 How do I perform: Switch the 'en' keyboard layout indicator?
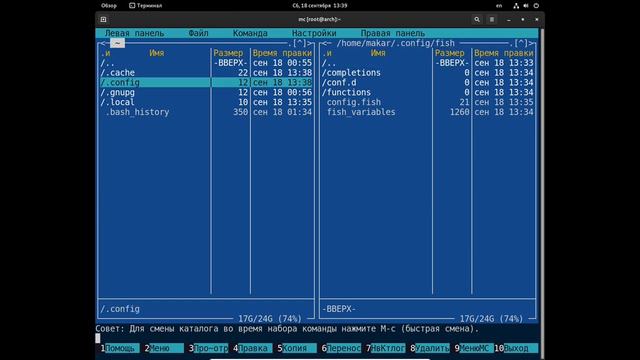coord(499,6)
